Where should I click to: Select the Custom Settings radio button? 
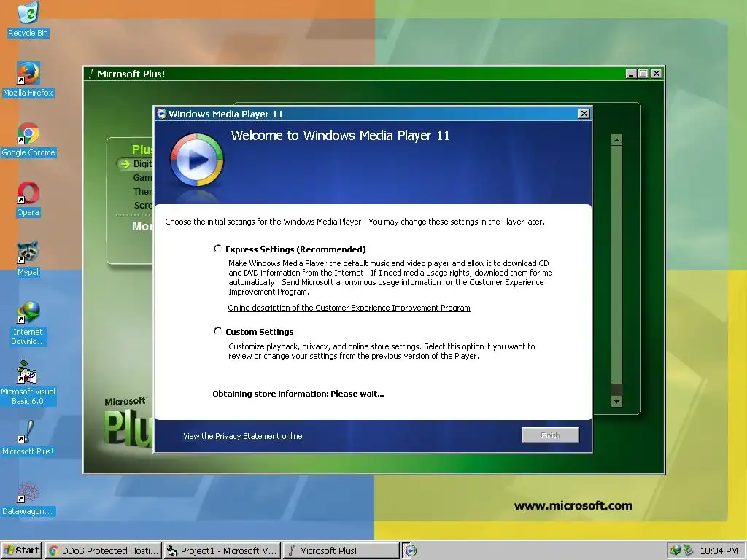pyautogui.click(x=217, y=331)
